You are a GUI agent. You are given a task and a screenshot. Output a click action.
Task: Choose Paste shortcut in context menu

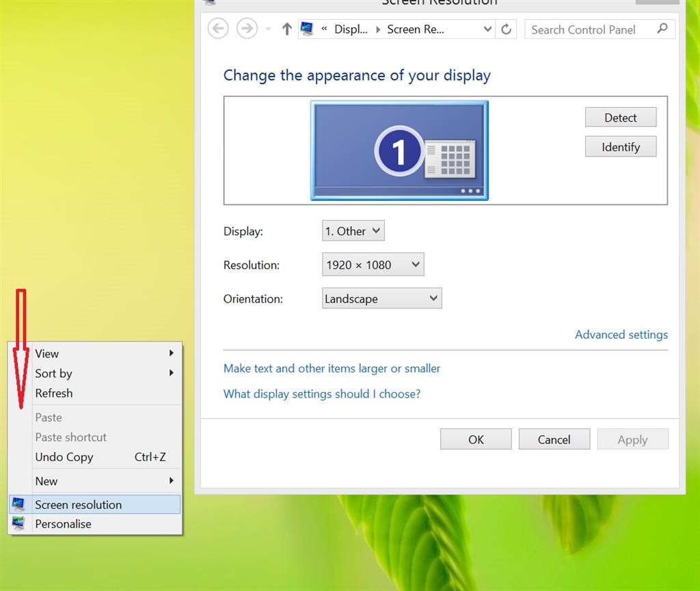click(x=94, y=437)
